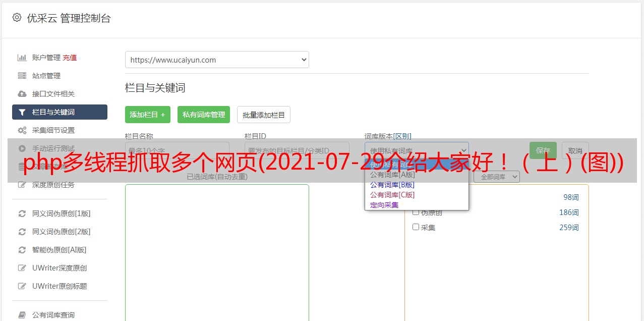Open the https://www.ucaiyun.com site dropdown
This screenshot has width=644, height=321.
click(217, 60)
